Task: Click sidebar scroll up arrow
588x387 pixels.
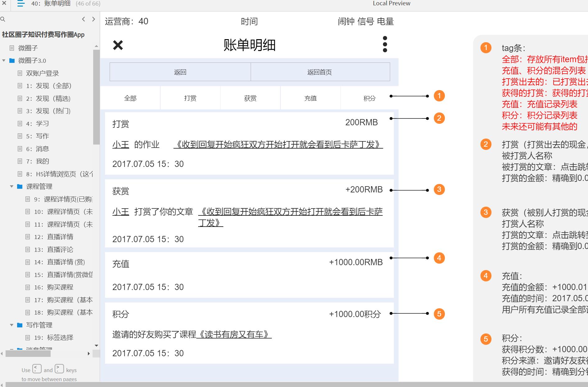Action: 96,46
